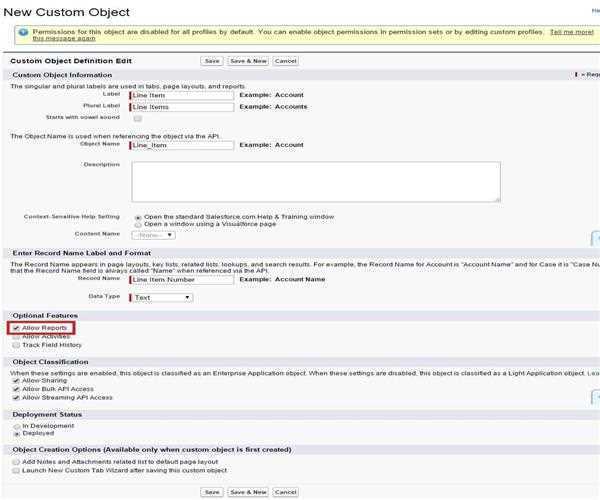Enable the Track Field History checkbox
Viewport: 600px width, 500px height.
tap(15, 345)
